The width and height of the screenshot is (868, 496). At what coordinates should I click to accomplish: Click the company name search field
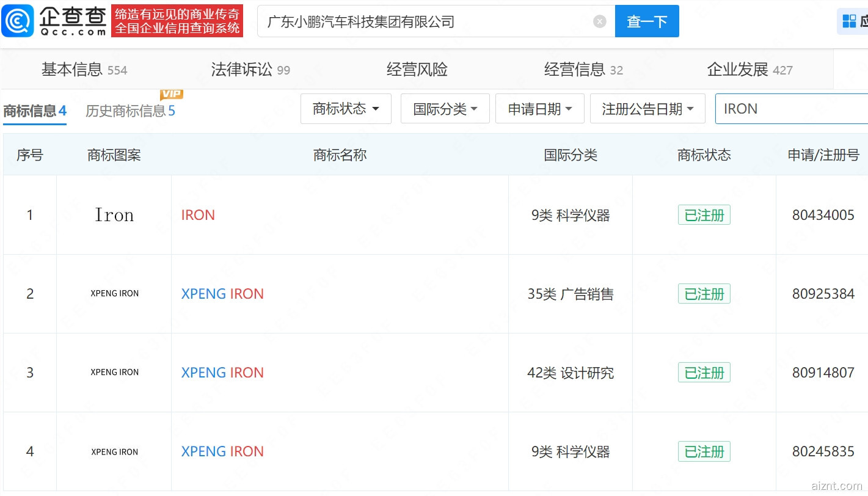pos(436,21)
